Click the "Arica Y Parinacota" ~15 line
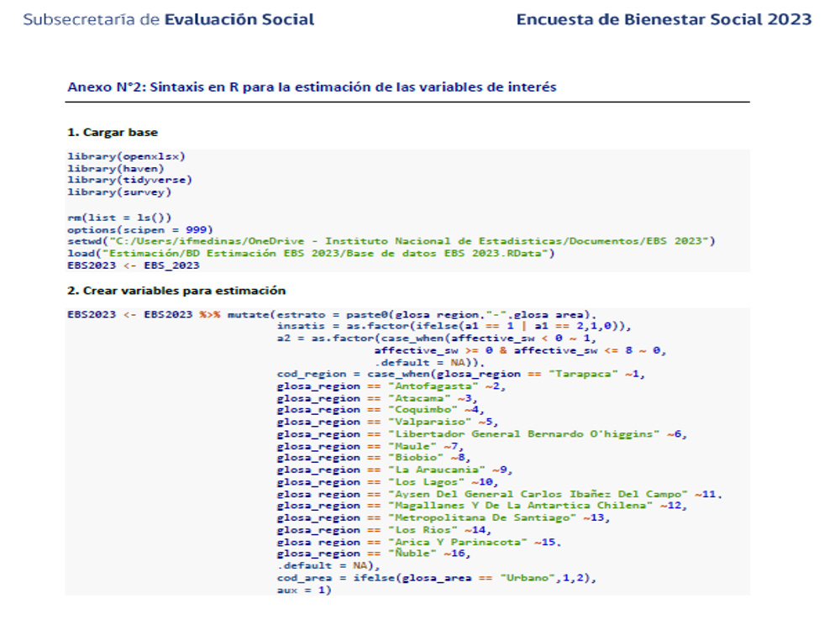Image resolution: width=840 pixels, height=630 pixels. (419, 542)
